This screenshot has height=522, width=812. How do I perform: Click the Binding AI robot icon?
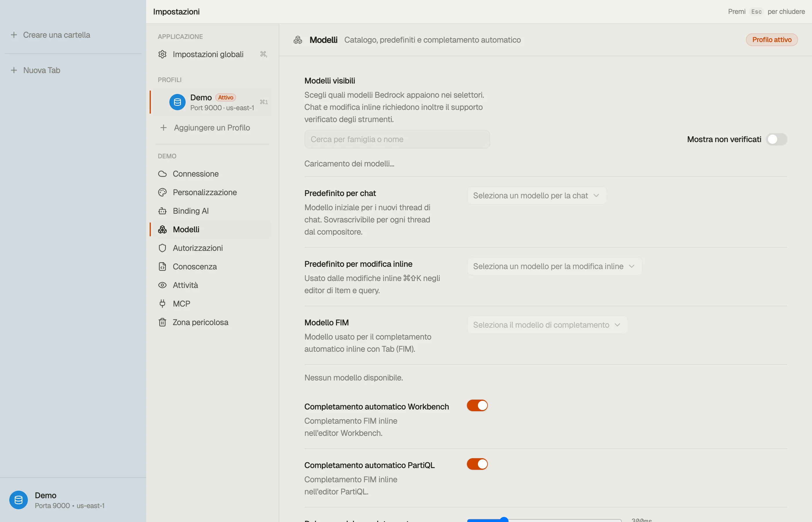[162, 211]
